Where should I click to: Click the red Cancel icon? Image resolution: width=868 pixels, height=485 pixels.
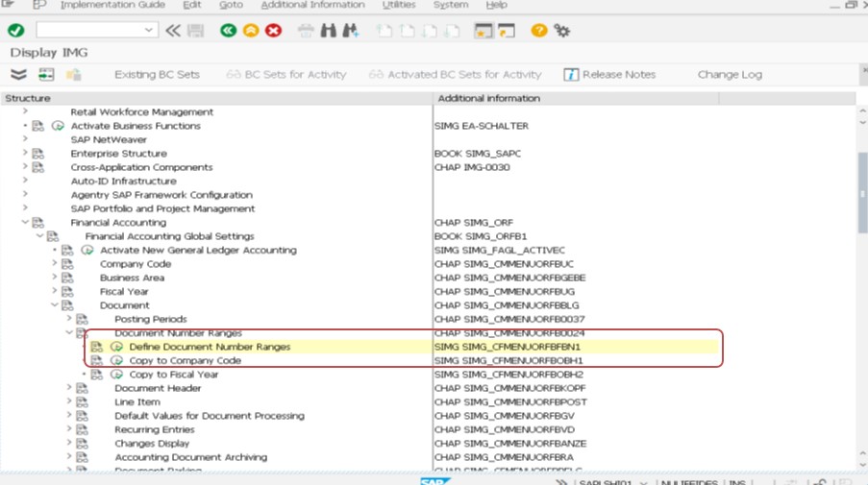[x=273, y=31]
